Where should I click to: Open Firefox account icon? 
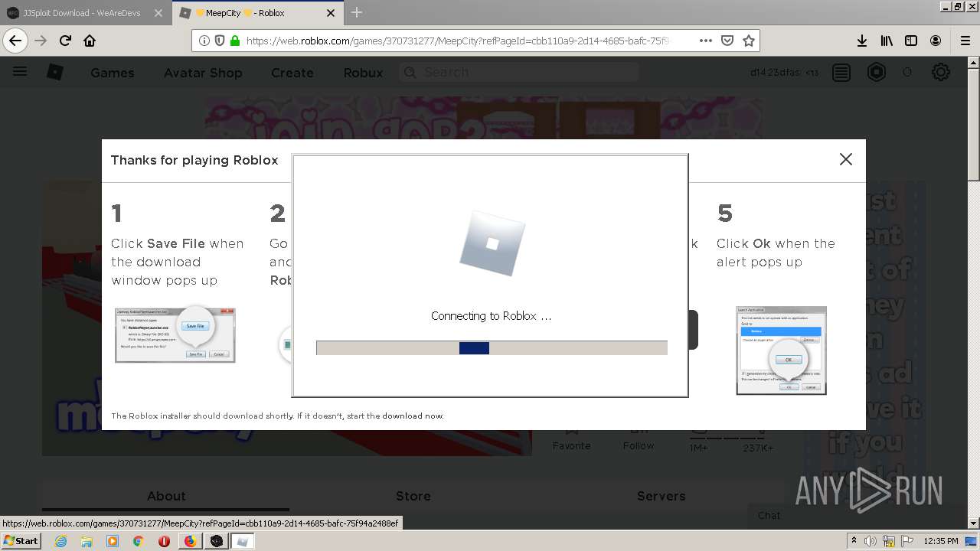click(936, 41)
